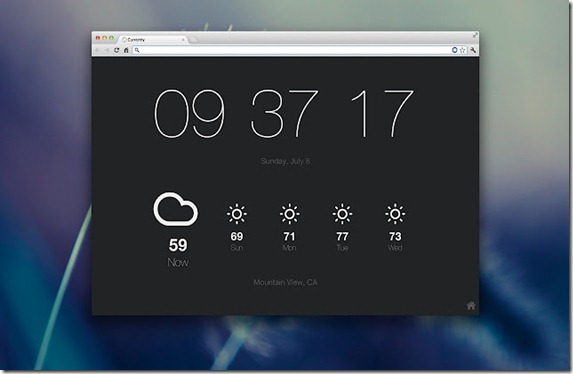Click the home icon at page bottom corner
This screenshot has height=374, width=573.
[471, 306]
